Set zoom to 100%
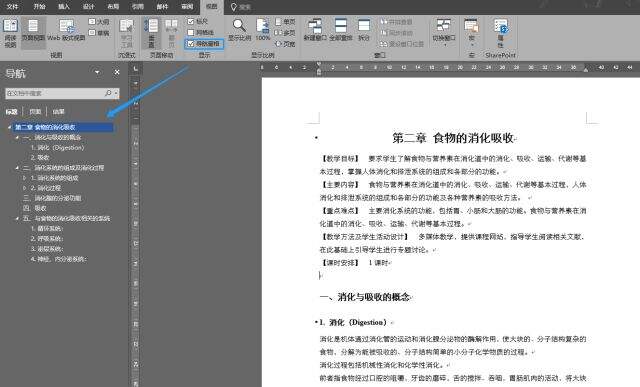 point(263,30)
